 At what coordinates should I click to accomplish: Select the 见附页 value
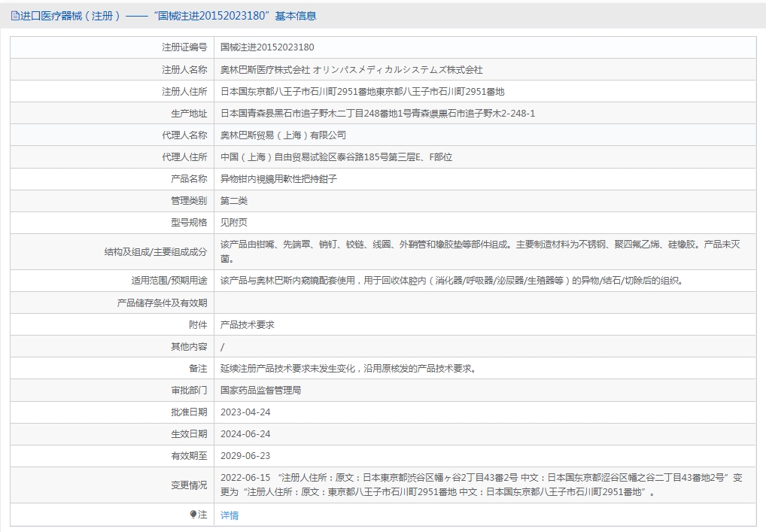point(234,222)
